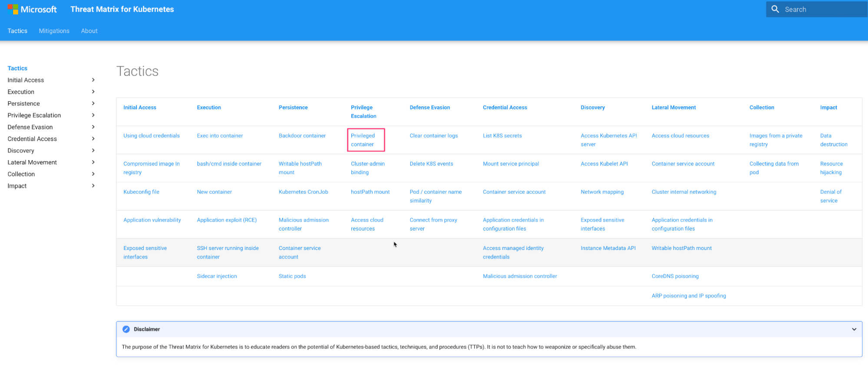
Task: Click the search magnifier icon
Action: pos(775,9)
